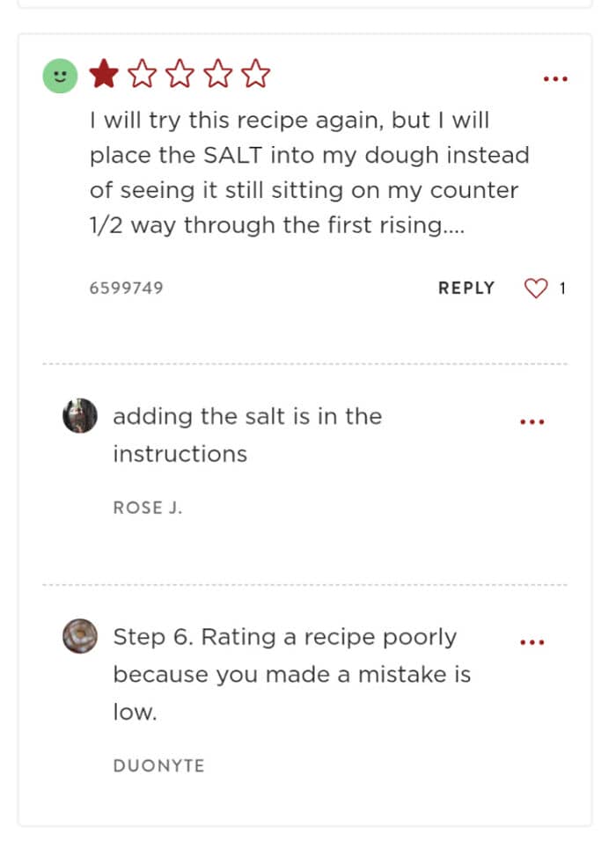
Task: Open ROSE J. profile name
Action: pos(147,508)
